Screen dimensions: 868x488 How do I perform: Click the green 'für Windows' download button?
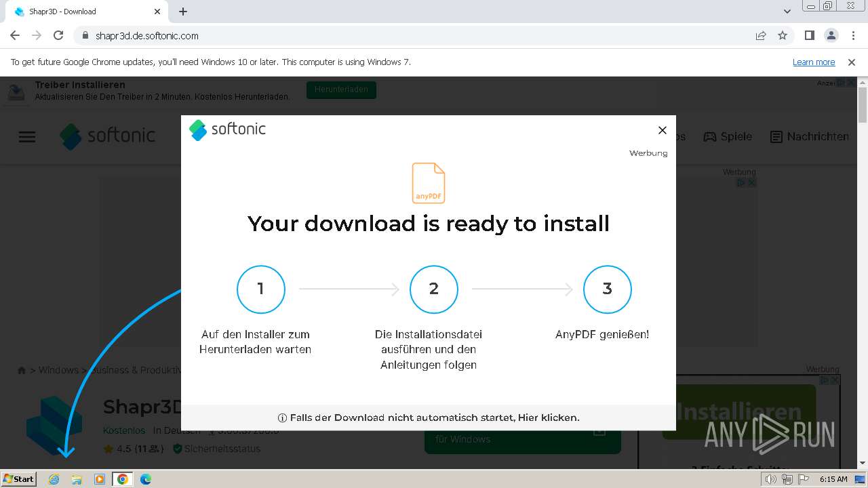(522, 439)
